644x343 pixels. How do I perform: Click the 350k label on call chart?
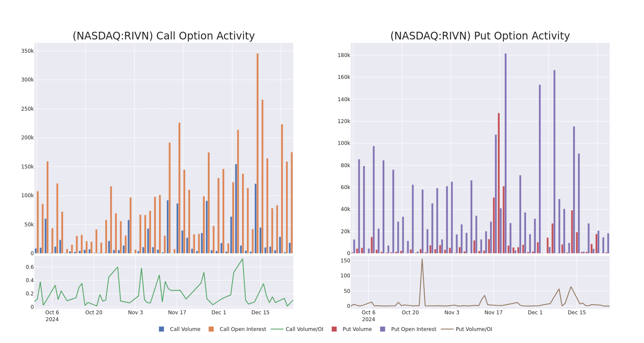pos(27,51)
